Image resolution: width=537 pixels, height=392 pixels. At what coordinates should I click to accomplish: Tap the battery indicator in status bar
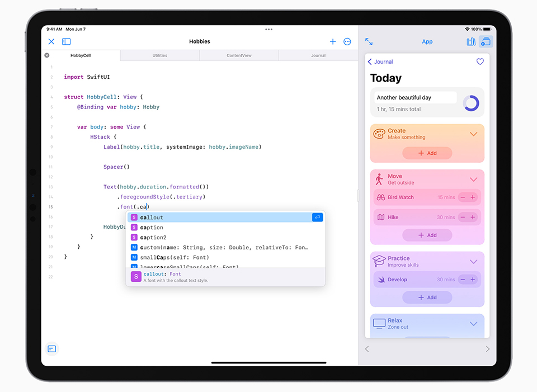487,29
